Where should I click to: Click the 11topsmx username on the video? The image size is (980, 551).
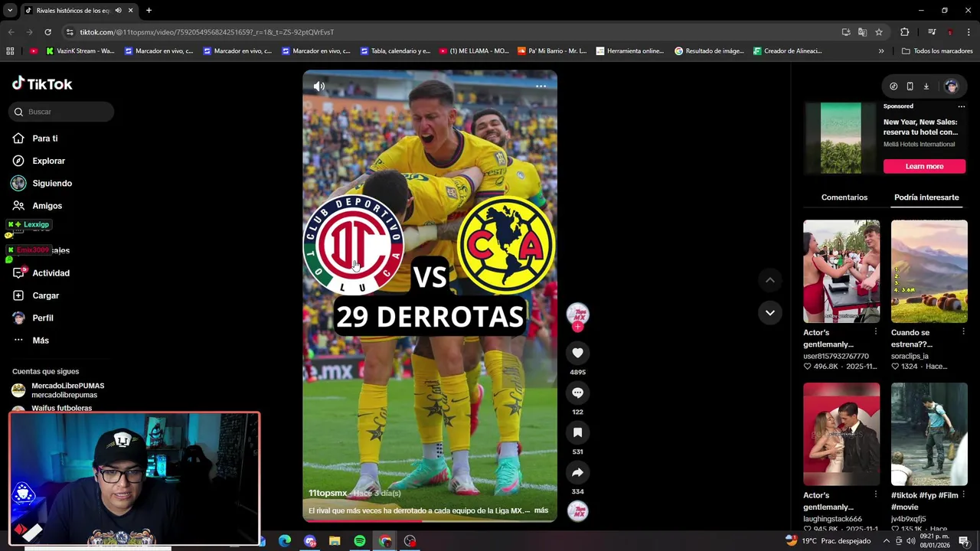[328, 493]
